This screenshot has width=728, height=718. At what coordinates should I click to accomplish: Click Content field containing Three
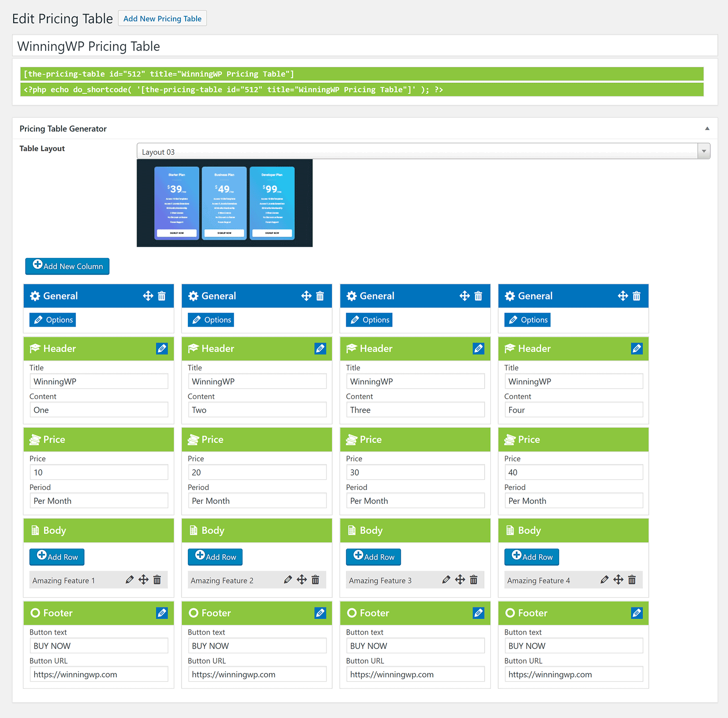point(415,410)
